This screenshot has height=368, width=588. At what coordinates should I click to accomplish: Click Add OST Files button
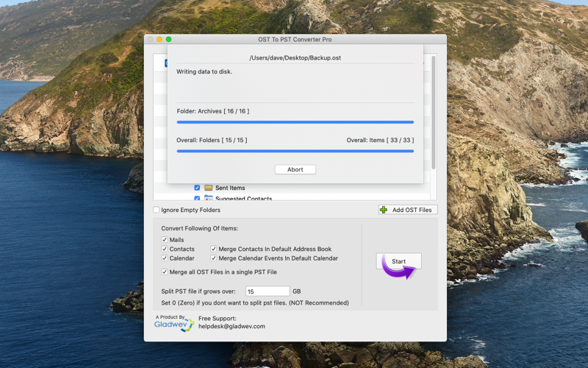(x=408, y=210)
